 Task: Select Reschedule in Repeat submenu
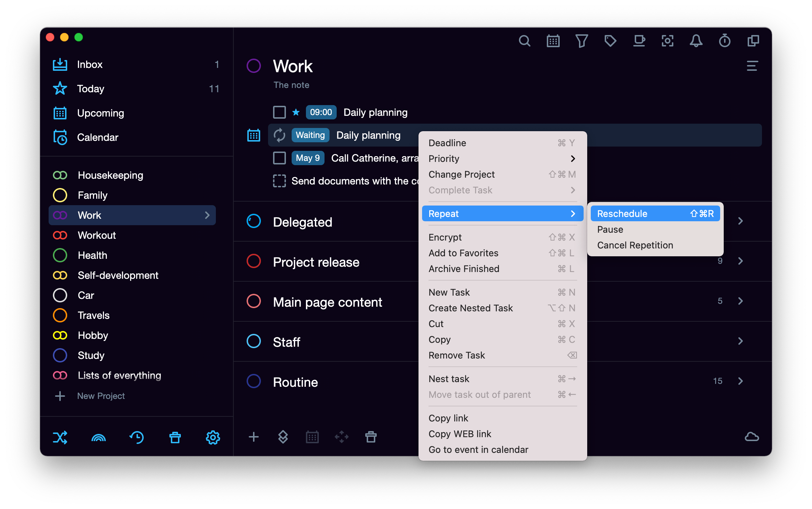pos(655,214)
